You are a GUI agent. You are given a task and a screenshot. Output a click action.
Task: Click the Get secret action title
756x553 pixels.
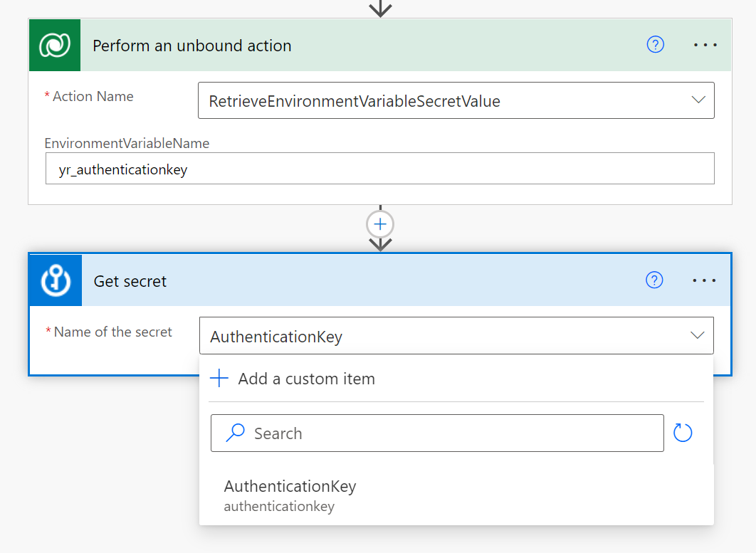click(130, 280)
